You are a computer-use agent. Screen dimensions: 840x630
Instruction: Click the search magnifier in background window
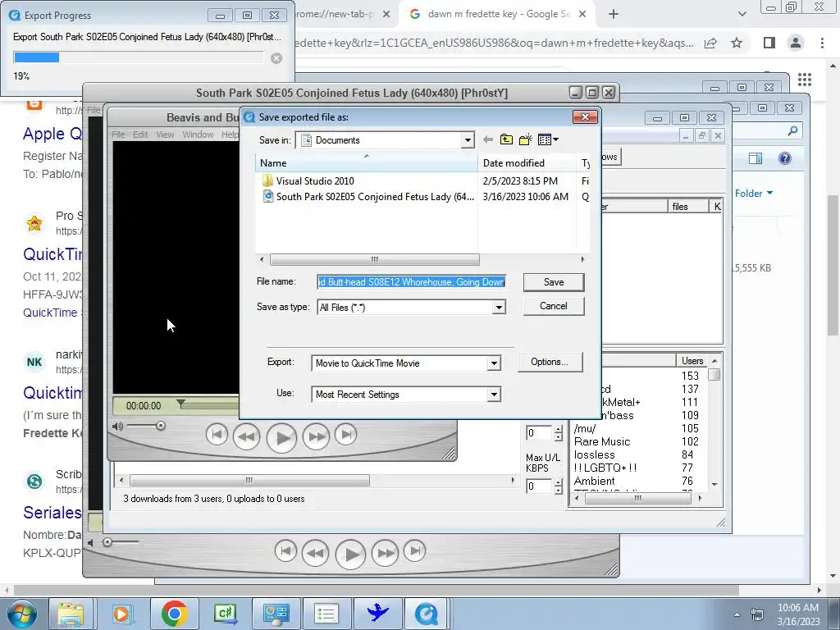793,130
